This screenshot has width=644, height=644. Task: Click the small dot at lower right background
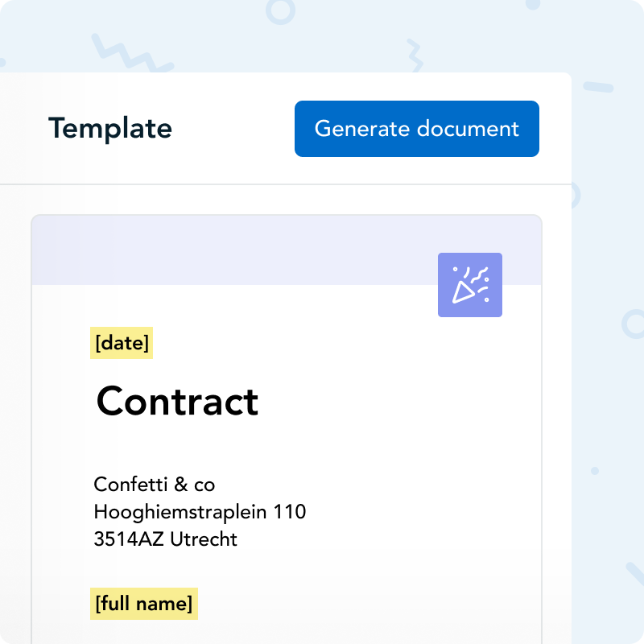pyautogui.click(x=595, y=471)
